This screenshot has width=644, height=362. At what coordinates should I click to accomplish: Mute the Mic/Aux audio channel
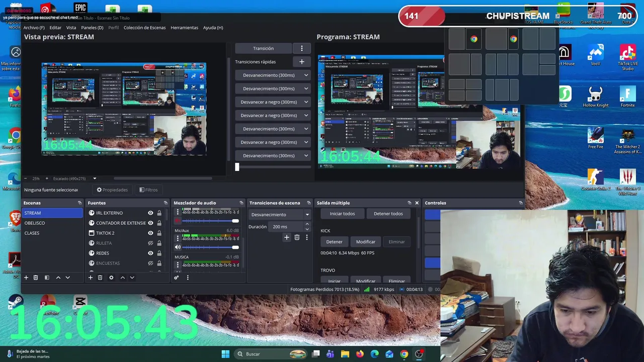pos(178,247)
